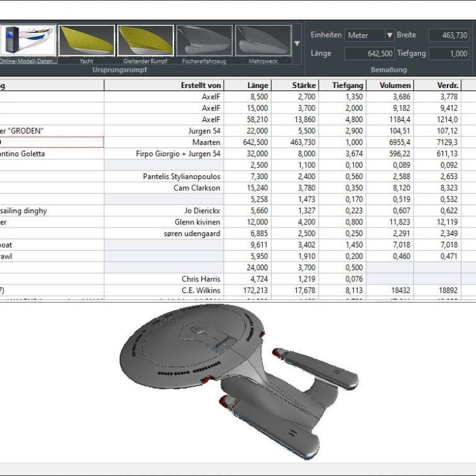476x476 pixels.
Task: Sort by the Tiefgang column header
Action: pyautogui.click(x=342, y=86)
